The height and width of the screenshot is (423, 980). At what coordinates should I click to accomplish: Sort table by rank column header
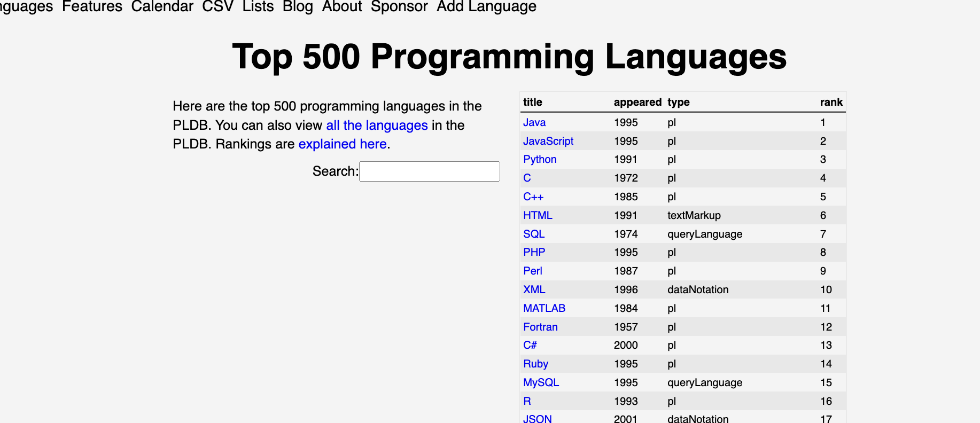(x=831, y=102)
